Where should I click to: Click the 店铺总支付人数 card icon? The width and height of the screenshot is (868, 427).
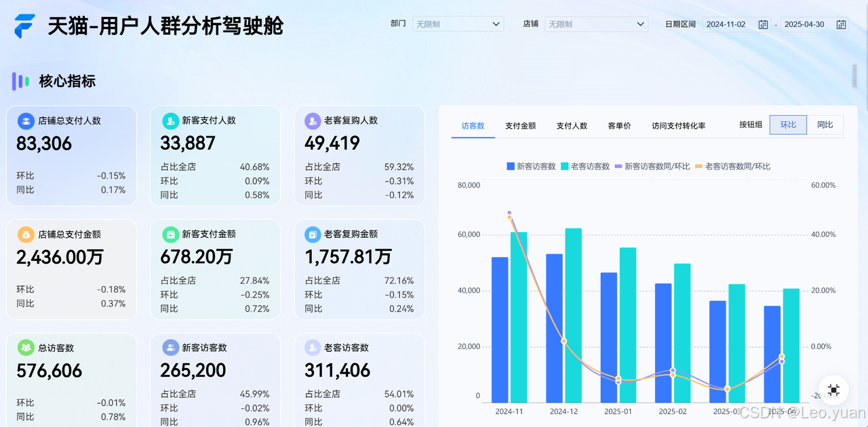[26, 121]
